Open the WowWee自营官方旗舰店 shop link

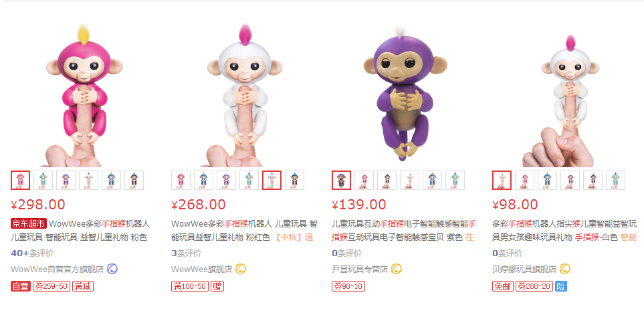tap(57, 269)
